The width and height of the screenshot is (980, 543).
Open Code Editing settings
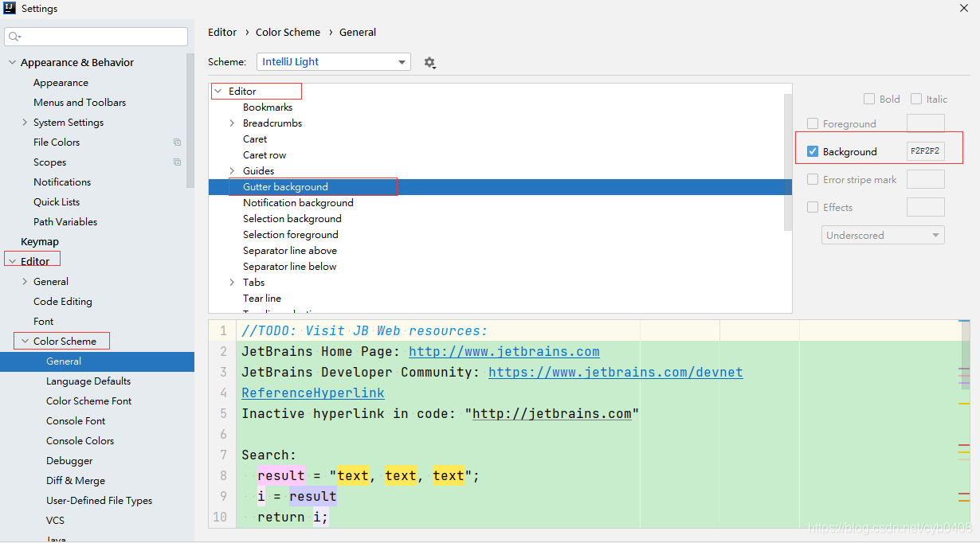click(63, 302)
